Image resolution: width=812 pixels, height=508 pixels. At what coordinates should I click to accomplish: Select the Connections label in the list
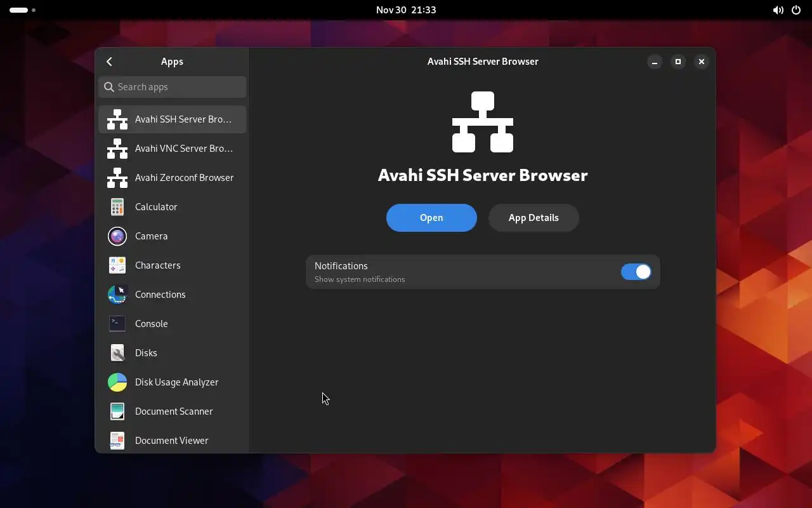point(160,295)
